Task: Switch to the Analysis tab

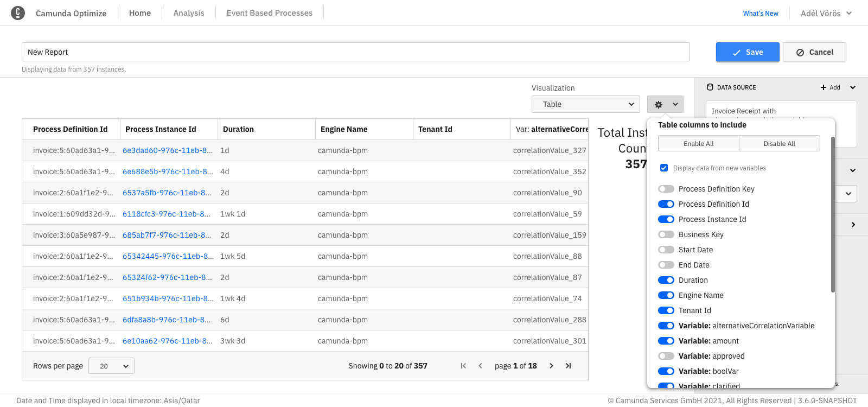Action: (189, 13)
